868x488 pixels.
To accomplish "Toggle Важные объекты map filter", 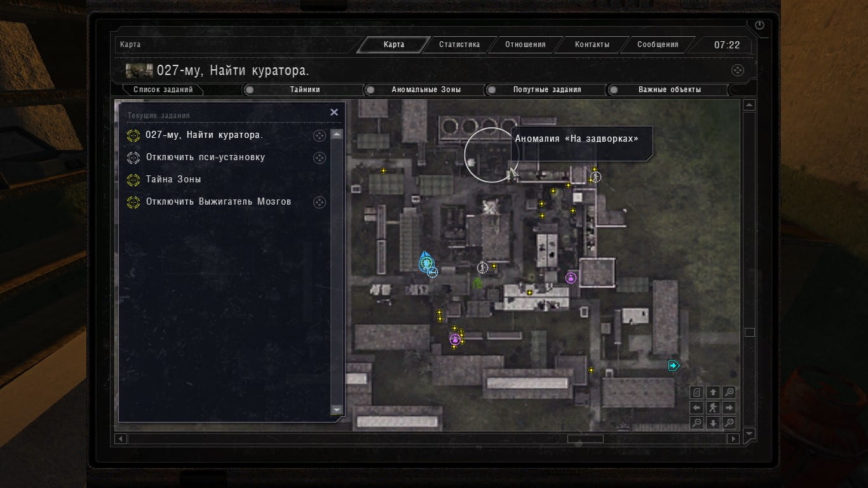I will point(669,90).
